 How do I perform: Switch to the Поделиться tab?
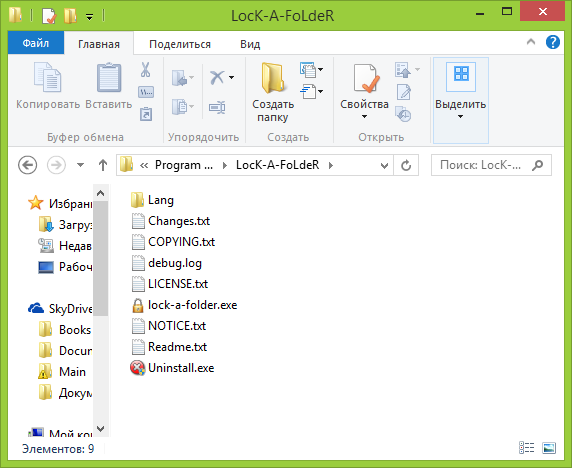(180, 44)
